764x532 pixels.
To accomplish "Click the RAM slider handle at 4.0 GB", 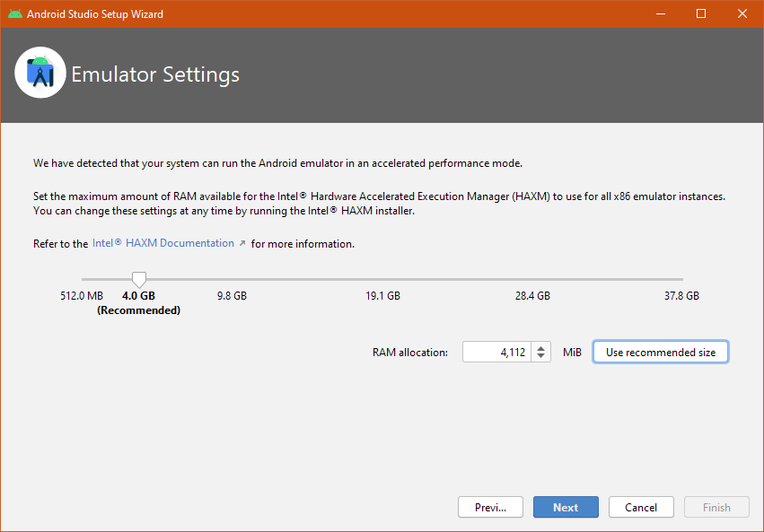I will click(x=139, y=280).
